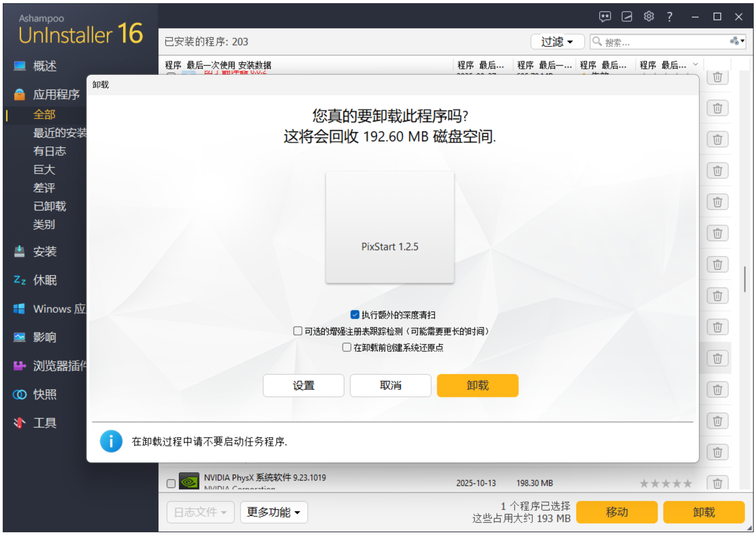The height and width of the screenshot is (535, 756).
Task: Select 差评 in the sidebar
Action: [44, 188]
